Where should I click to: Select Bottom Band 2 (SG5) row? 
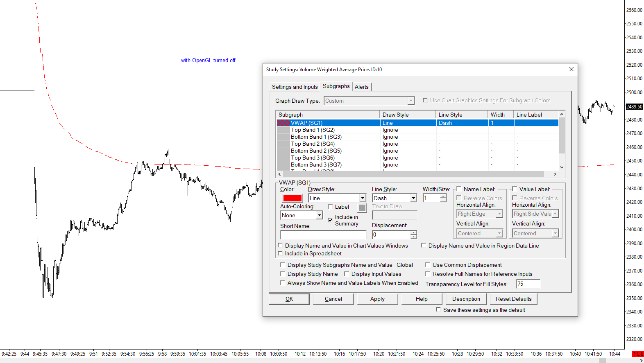[417, 151]
